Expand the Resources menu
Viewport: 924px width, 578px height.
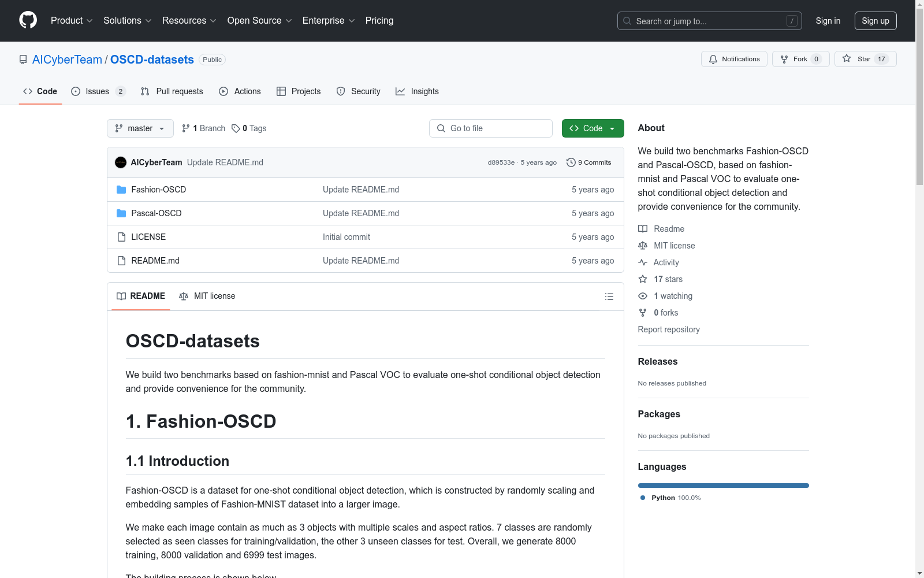[x=189, y=21]
